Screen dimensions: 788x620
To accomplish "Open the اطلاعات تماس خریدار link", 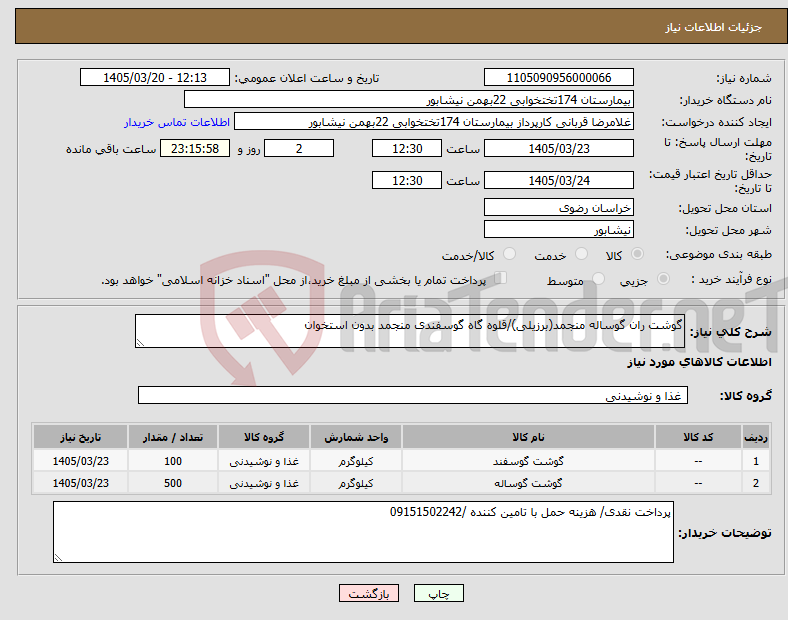I will [x=177, y=122].
